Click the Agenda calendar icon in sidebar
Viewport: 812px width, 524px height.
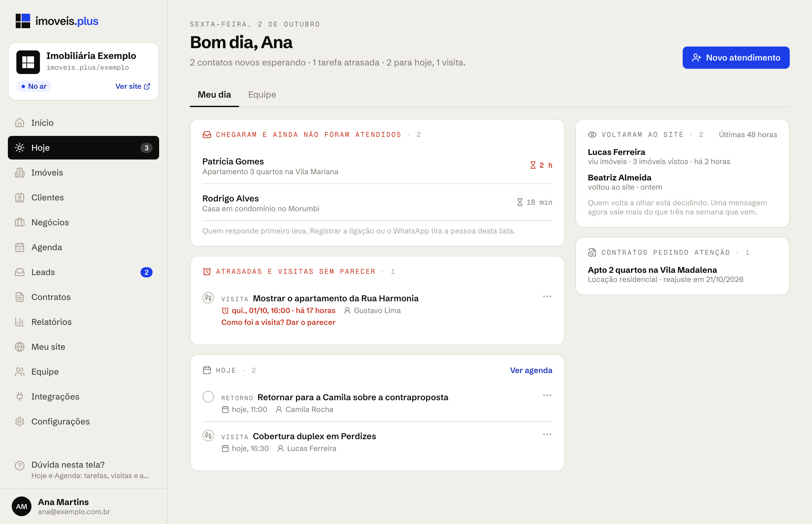pos(20,247)
